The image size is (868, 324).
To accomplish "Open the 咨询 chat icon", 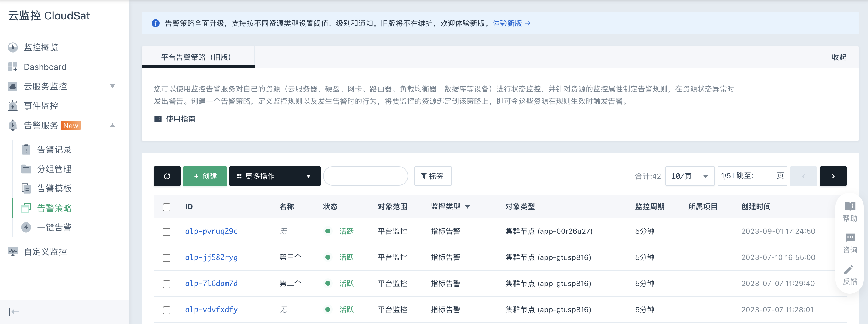I will (x=849, y=238).
